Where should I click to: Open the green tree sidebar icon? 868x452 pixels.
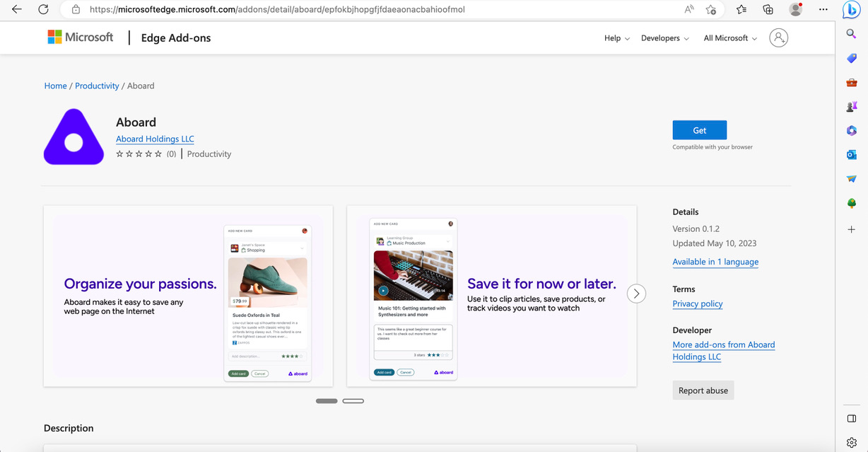tap(852, 204)
